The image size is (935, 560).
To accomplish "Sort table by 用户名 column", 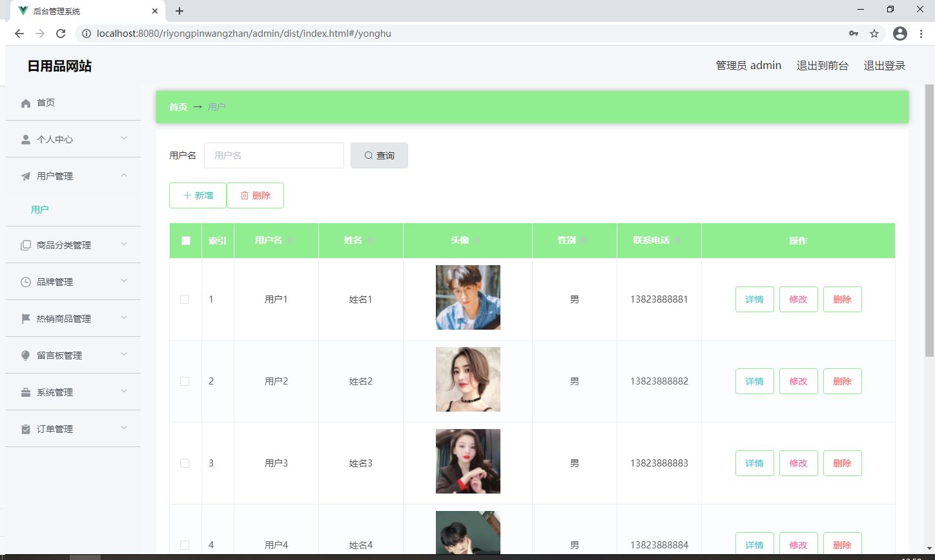I will click(x=291, y=240).
